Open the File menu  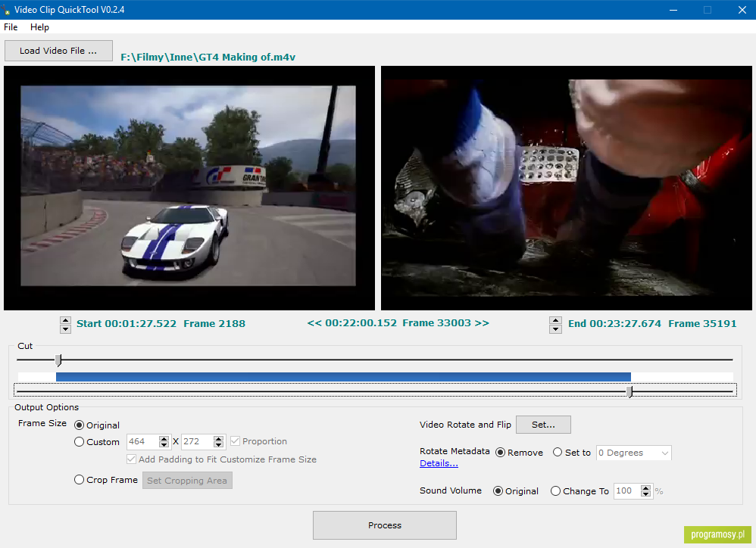[11, 27]
